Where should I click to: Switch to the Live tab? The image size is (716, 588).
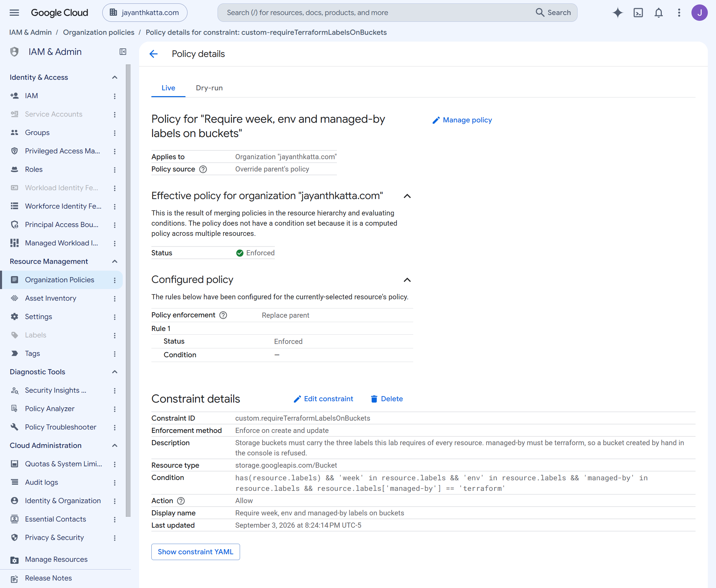click(x=168, y=88)
